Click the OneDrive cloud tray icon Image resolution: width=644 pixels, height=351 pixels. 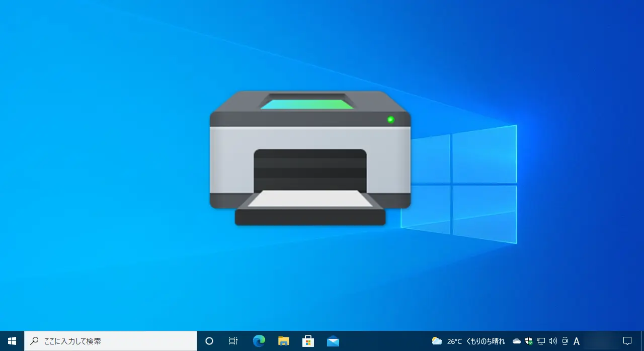pyautogui.click(x=517, y=341)
